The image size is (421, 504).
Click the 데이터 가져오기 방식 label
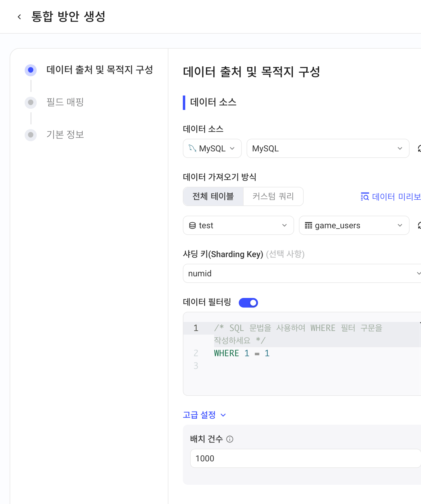220,177
